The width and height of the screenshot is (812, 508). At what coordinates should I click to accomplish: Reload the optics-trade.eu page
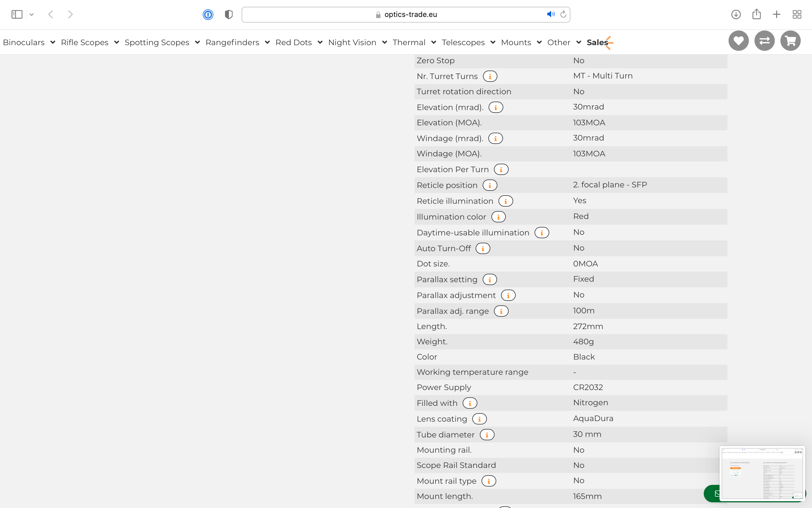coord(563,14)
